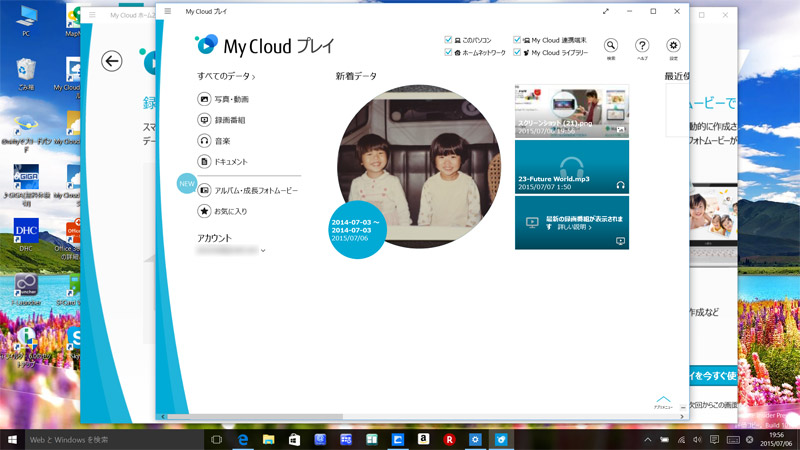The width and height of the screenshot is (800, 450).
Task: Open the 23-Future World.mp3 tile
Action: [x=571, y=166]
